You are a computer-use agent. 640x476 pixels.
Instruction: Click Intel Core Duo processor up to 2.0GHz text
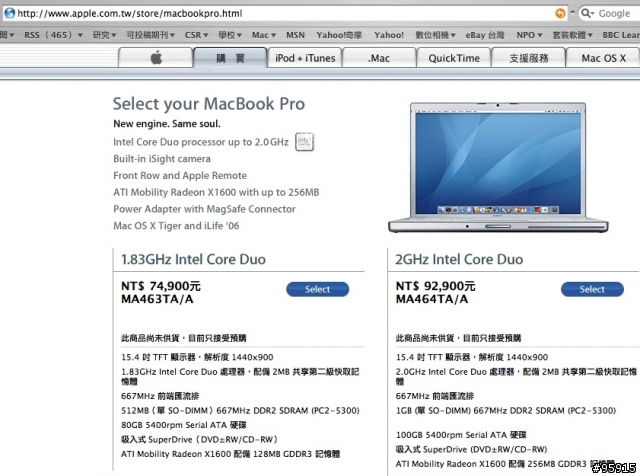(x=201, y=142)
